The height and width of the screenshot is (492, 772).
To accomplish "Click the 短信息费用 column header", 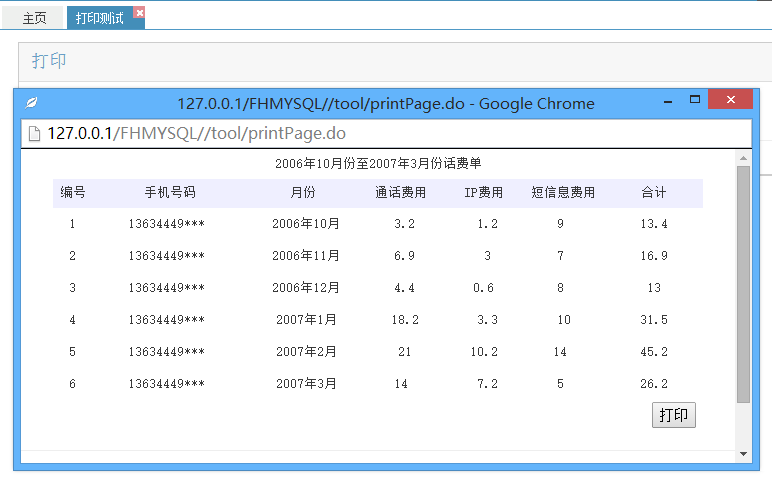I will (563, 192).
